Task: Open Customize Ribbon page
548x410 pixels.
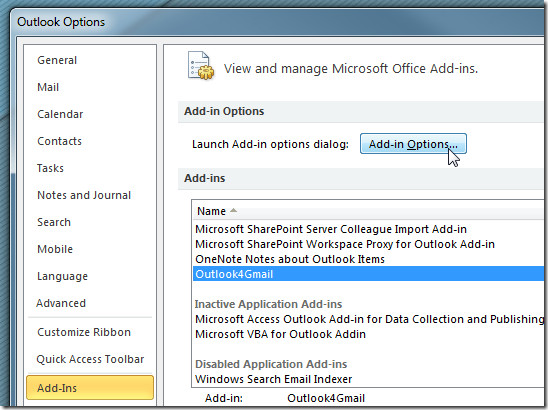Action: coord(84,332)
